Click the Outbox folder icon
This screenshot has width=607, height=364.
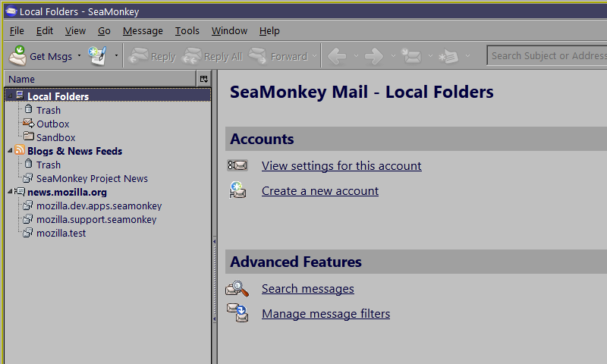click(x=29, y=124)
